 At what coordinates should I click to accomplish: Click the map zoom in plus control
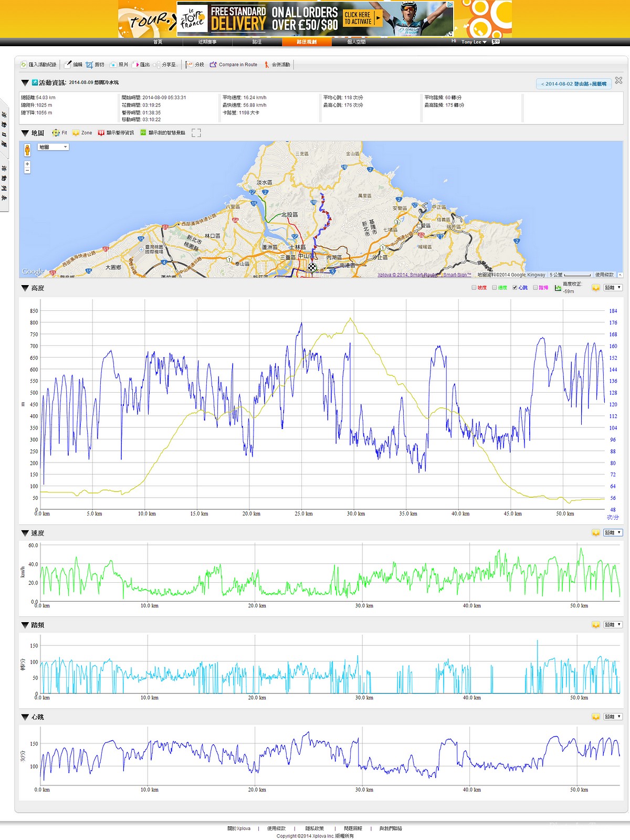pos(27,164)
